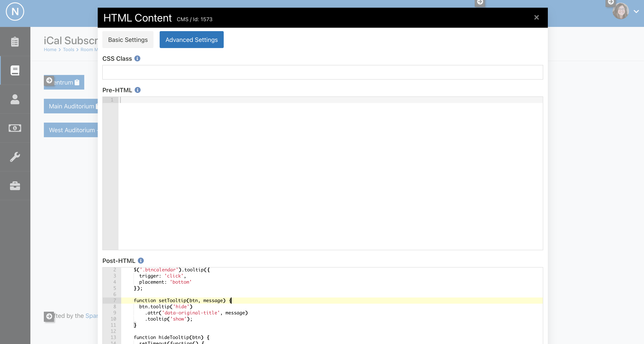Screen dimensions: 644x344
Task: Click the Spark link in the footer
Action: [x=92, y=316]
